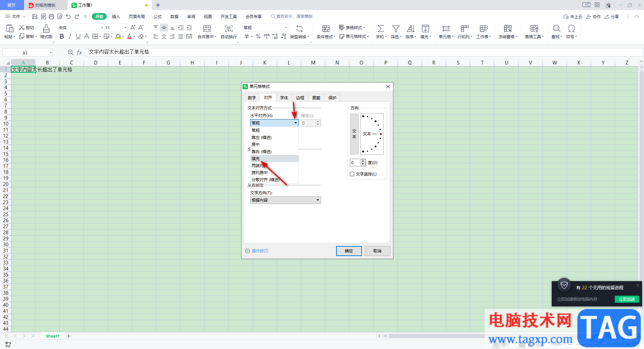Click the red diamond on orientation dial
Screen dimensions: 644x349
(381, 134)
